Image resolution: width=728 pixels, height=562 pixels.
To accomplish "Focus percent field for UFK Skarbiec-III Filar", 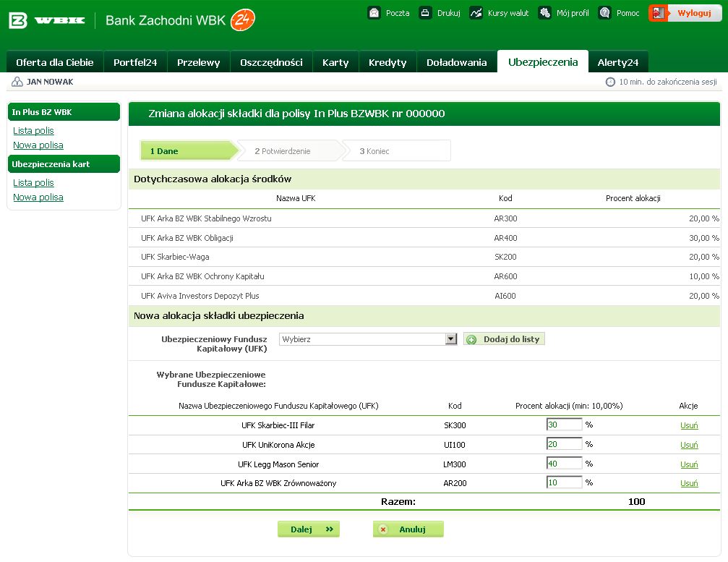I will click(x=564, y=425).
